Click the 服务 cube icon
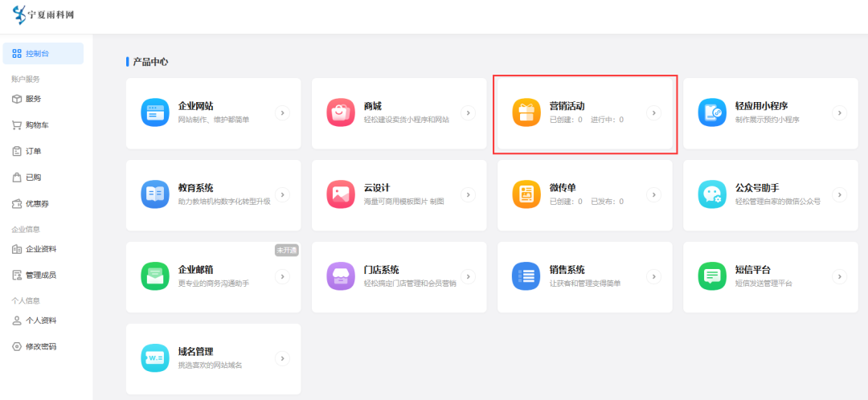868x400 pixels. point(17,99)
